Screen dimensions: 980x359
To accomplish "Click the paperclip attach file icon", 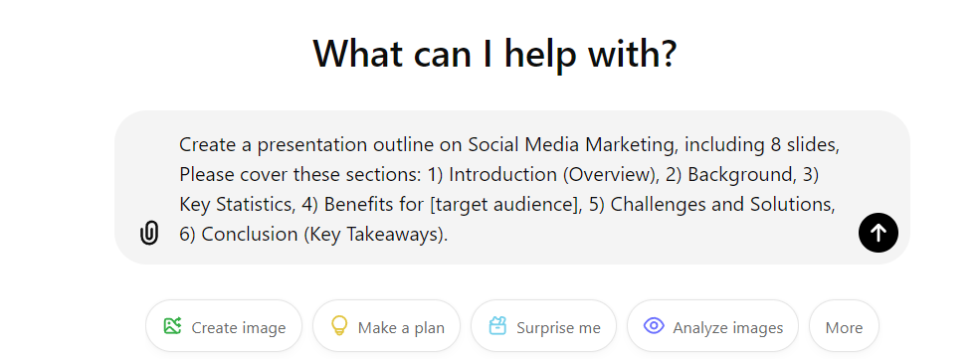I will 149,233.
